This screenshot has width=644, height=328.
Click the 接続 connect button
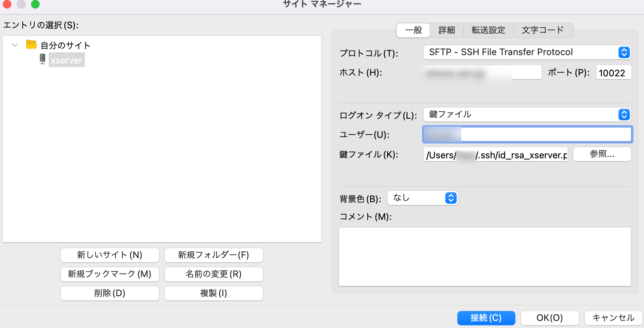tap(486, 318)
